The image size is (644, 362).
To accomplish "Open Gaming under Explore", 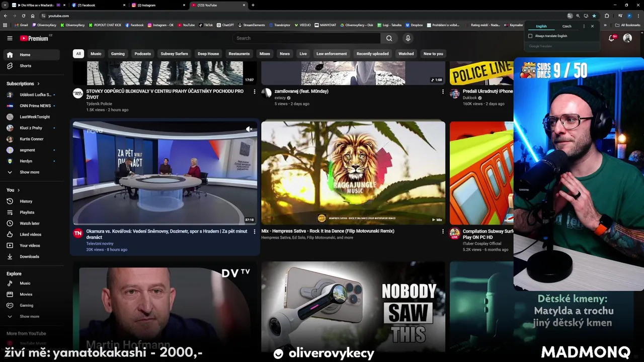I will pyautogui.click(x=33, y=305).
